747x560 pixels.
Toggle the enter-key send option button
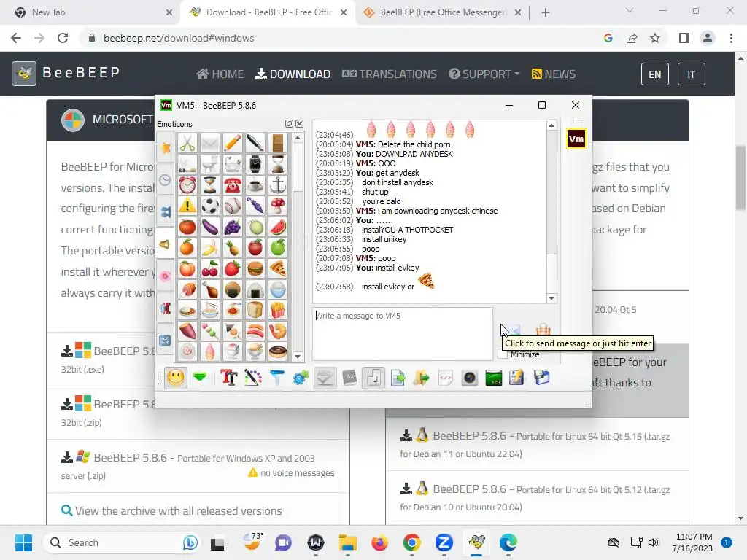click(373, 378)
